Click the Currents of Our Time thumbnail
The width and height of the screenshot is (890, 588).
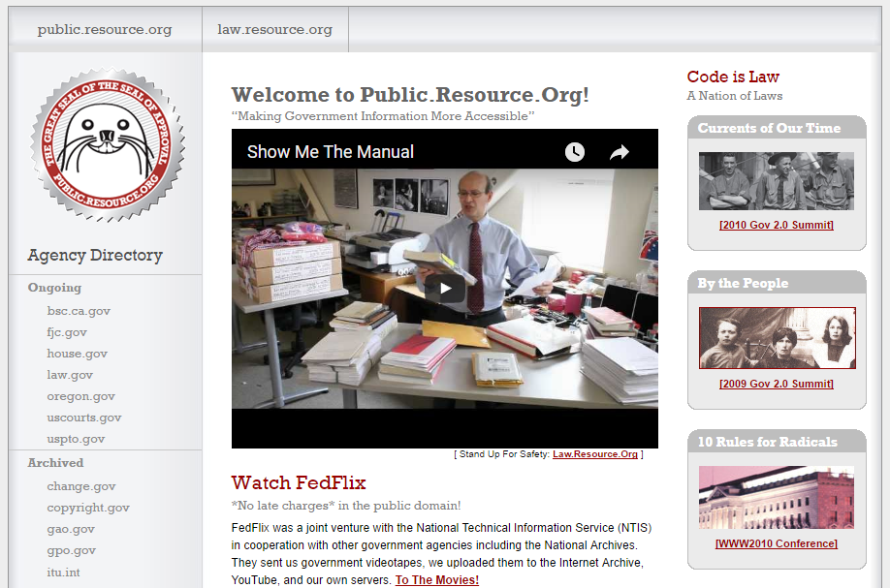(776, 181)
